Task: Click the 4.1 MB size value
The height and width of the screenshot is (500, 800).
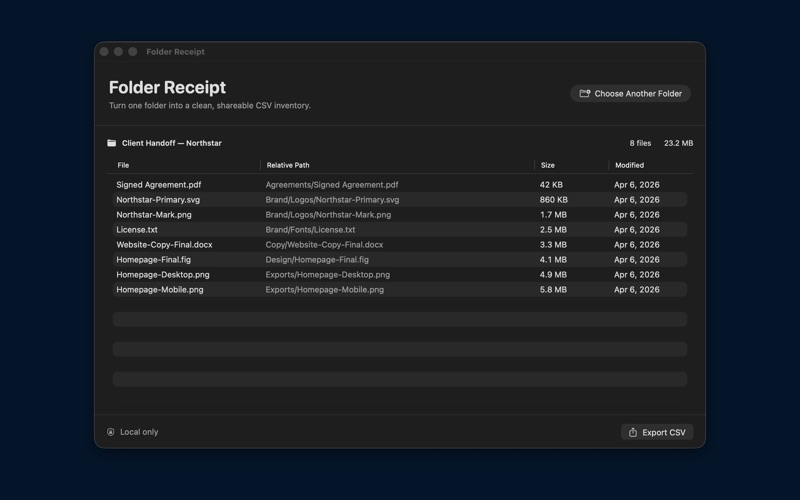Action: [x=553, y=260]
